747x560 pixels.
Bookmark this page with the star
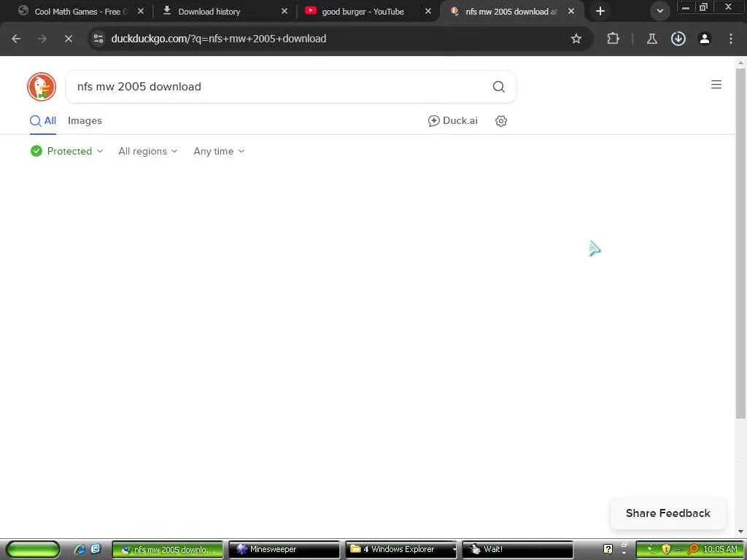coord(576,39)
